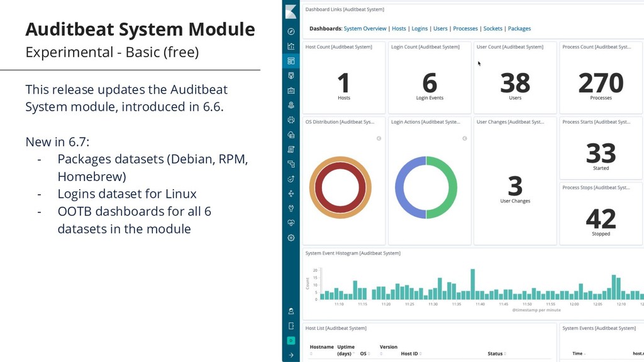Open the Sockets dashboard link

click(x=493, y=29)
